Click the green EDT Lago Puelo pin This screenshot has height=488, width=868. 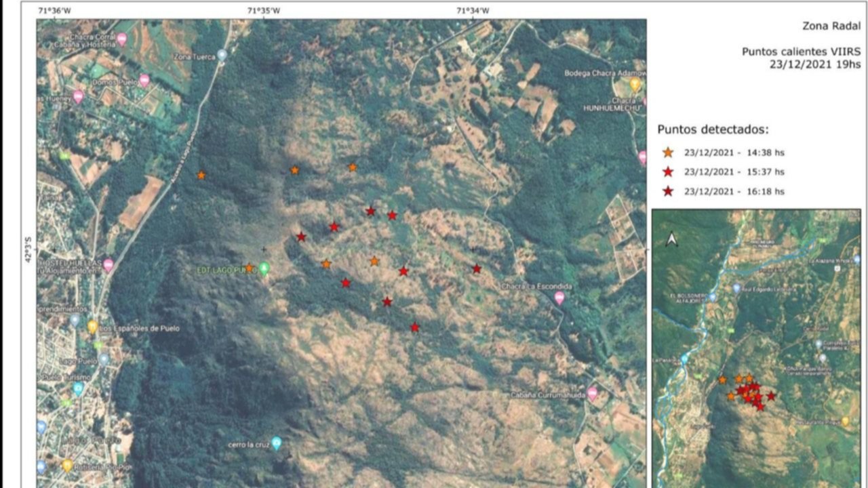pyautogui.click(x=264, y=268)
